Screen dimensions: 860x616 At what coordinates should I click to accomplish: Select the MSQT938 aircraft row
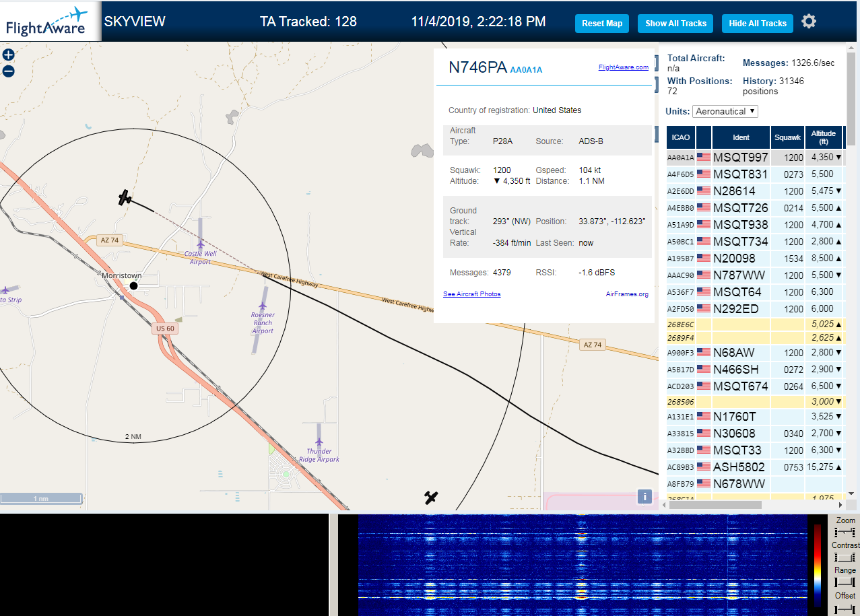pyautogui.click(x=754, y=225)
